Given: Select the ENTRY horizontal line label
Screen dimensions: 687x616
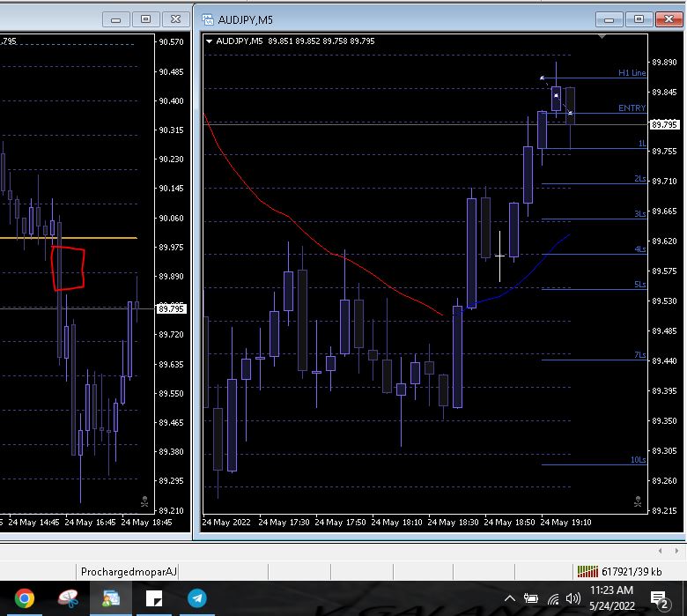Looking at the screenshot, I should 632,108.
